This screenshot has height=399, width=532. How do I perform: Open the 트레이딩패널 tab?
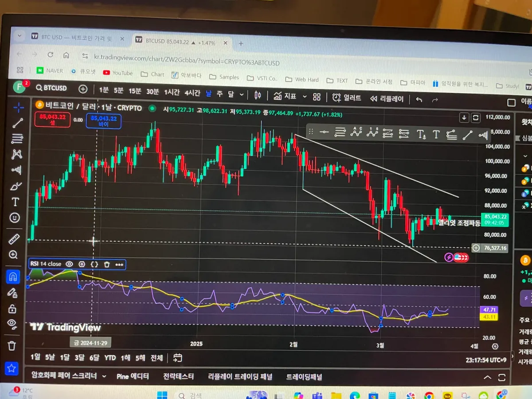(304, 377)
